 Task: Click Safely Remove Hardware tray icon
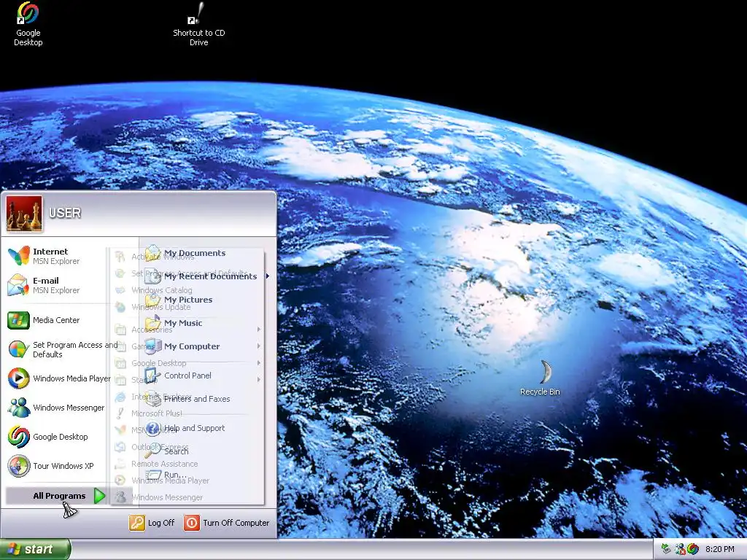pos(667,550)
